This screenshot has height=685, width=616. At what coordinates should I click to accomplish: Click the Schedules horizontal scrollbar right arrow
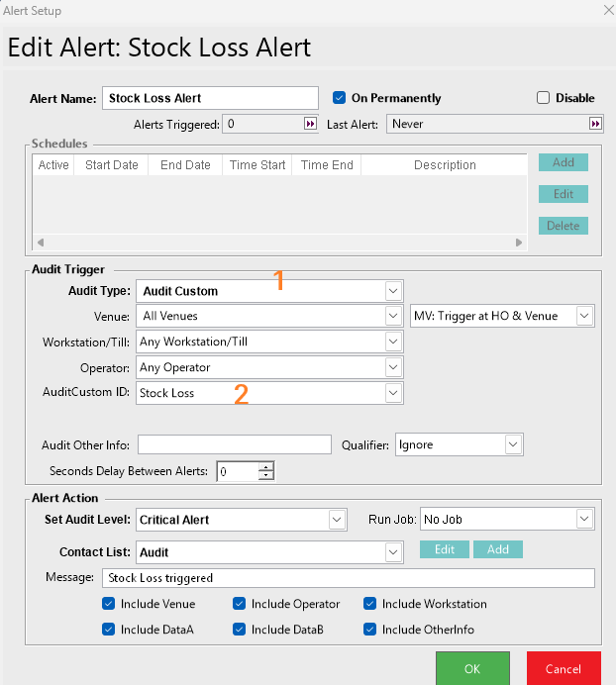519,243
